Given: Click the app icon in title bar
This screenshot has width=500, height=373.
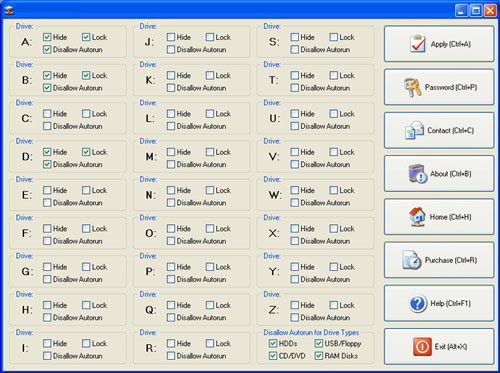Looking at the screenshot, I should 9,10.
